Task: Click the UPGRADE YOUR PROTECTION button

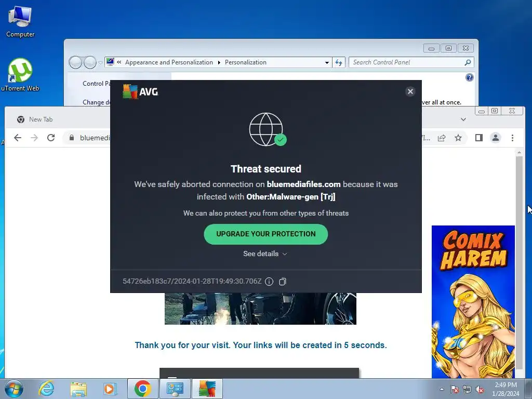Action: [265, 234]
